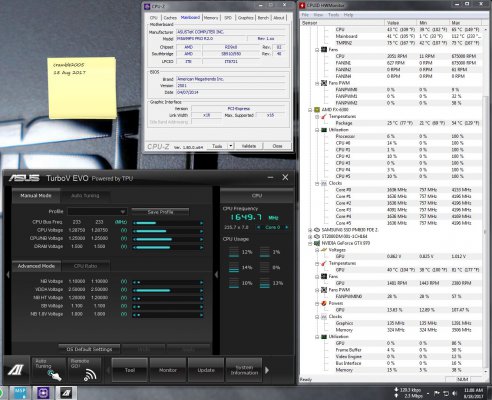492x400 pixels.
Task: Expand the SAMSUNG SSD tree node
Action: pos(310,230)
